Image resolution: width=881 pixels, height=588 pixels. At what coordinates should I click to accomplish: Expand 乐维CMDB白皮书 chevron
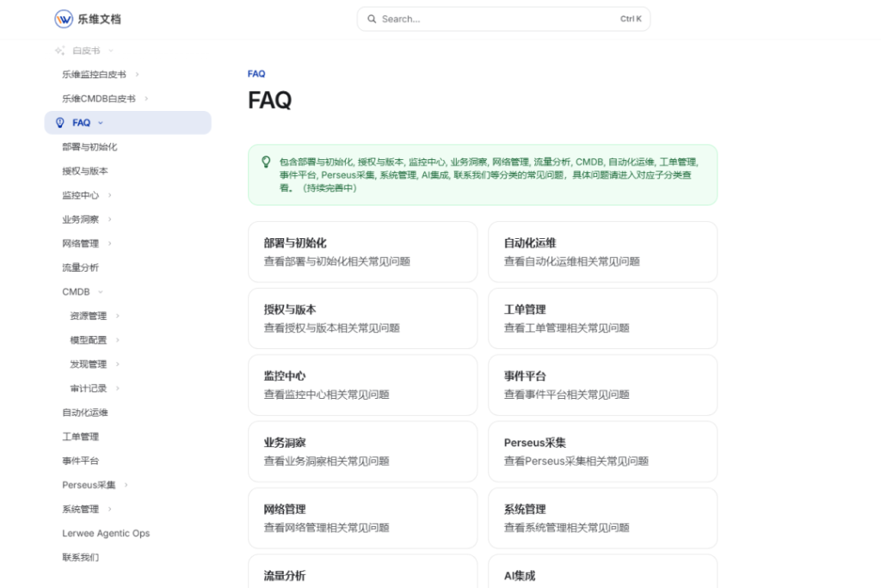[146, 98]
